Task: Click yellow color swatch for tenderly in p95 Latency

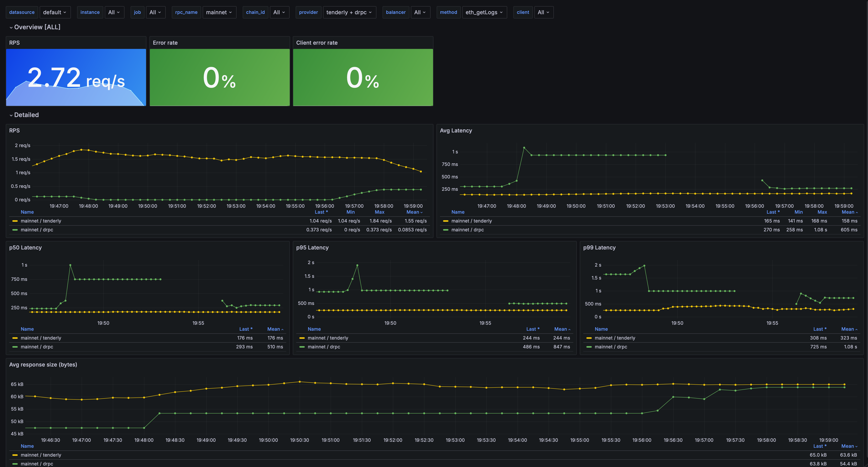Action: [302, 338]
